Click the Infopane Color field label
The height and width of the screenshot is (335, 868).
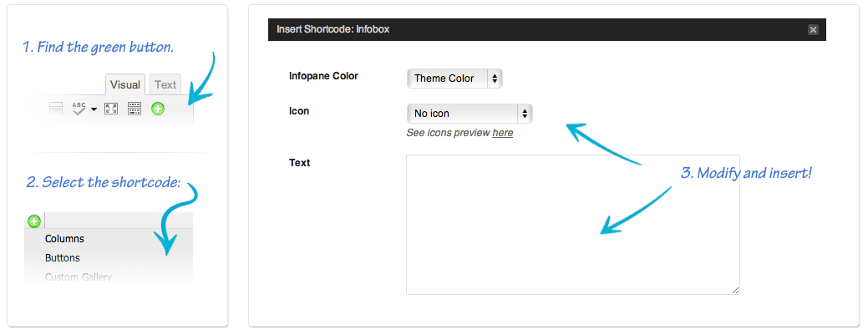tap(324, 76)
